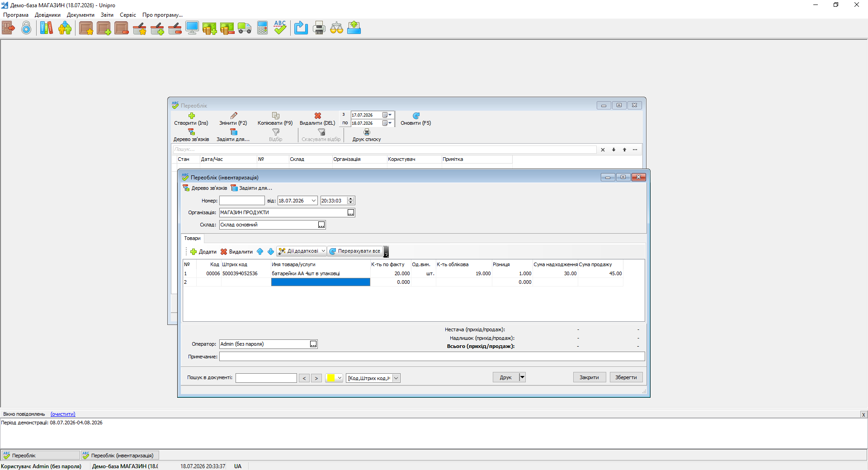The image size is (868, 470).
Task: Click the printer icon in main toolbar
Action: click(319, 28)
